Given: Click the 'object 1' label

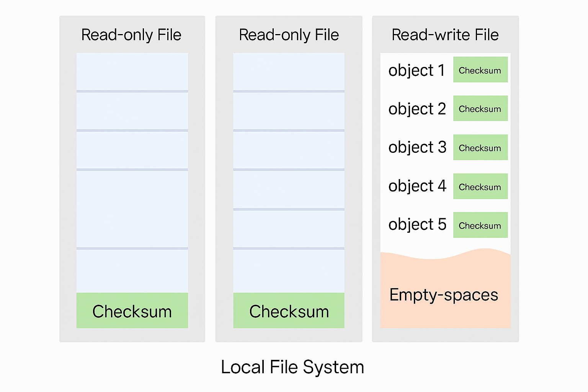Looking at the screenshot, I should point(416,70).
